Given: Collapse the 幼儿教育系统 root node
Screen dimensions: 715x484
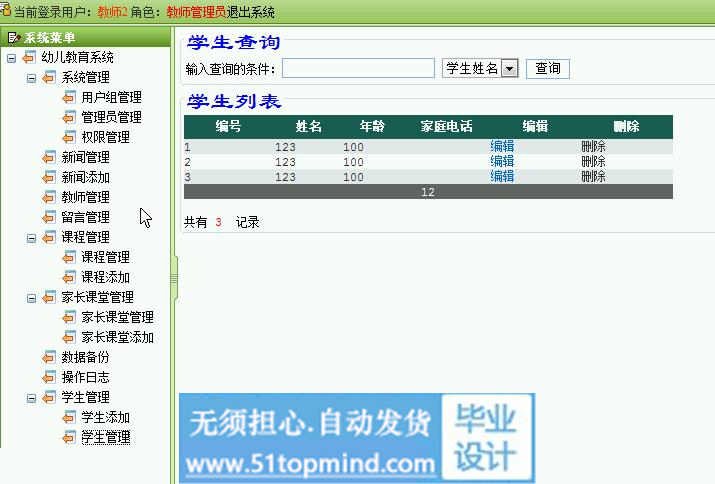Looking at the screenshot, I should [11, 58].
